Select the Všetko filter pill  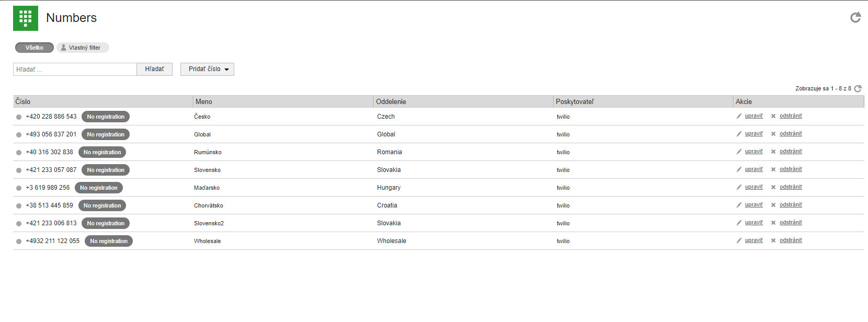(x=35, y=48)
